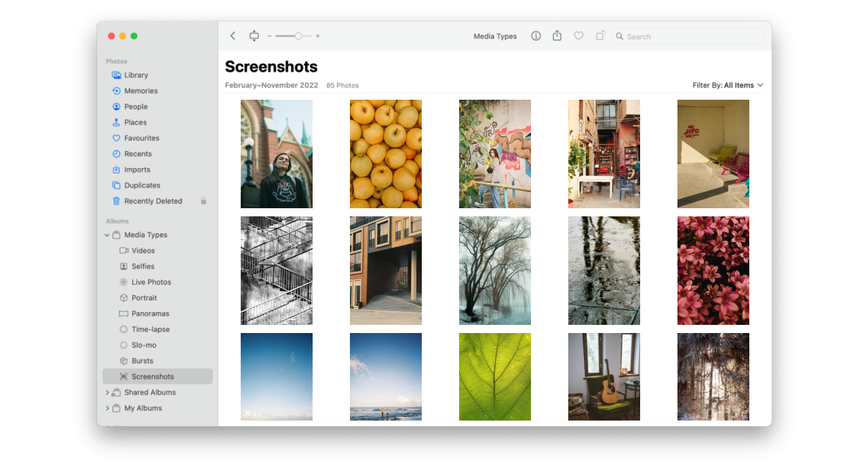Select the guitar on chair photo
This screenshot has width=868, height=468.
pos(604,376)
